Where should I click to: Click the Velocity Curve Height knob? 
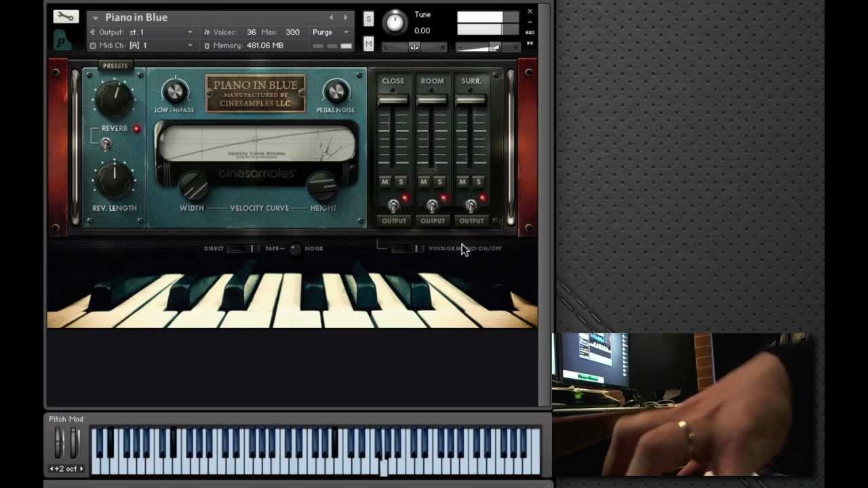(x=322, y=185)
